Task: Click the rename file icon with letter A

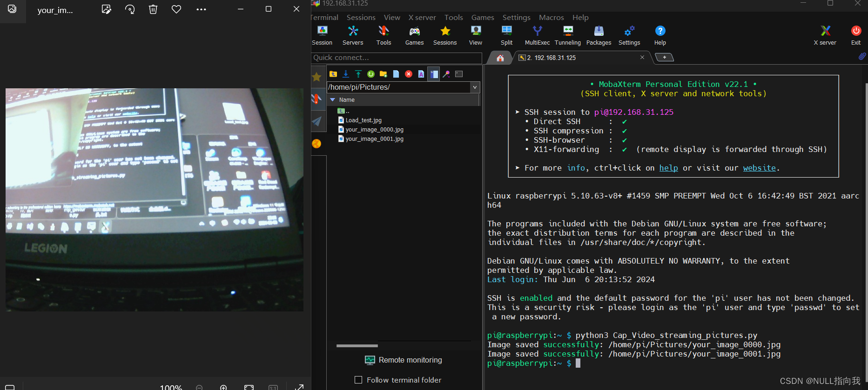Action: coord(421,74)
